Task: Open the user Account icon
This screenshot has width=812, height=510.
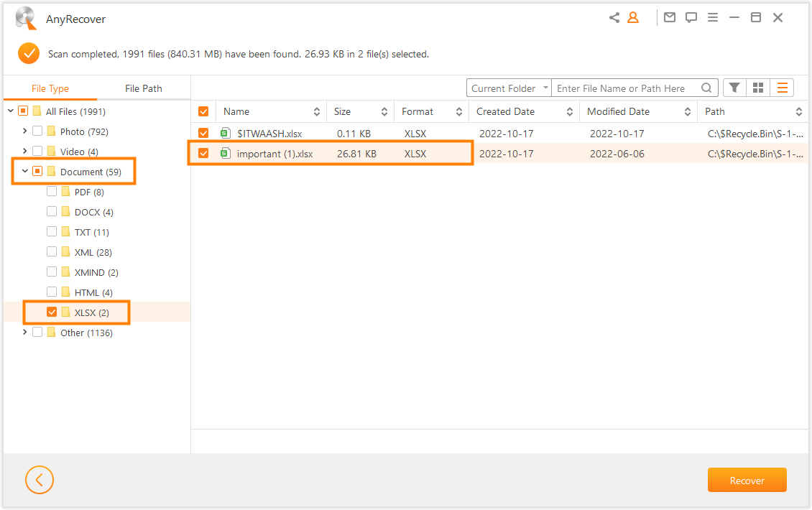Action: tap(633, 17)
